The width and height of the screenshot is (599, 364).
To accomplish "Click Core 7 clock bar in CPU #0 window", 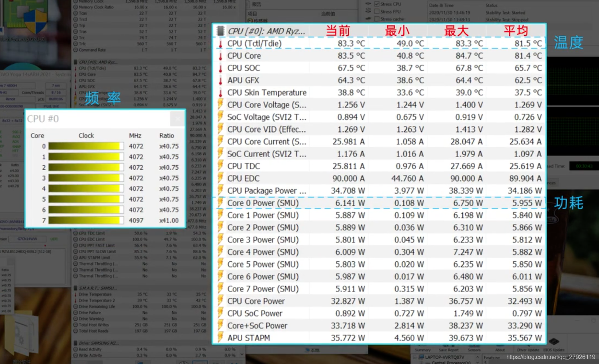I will (x=86, y=221).
